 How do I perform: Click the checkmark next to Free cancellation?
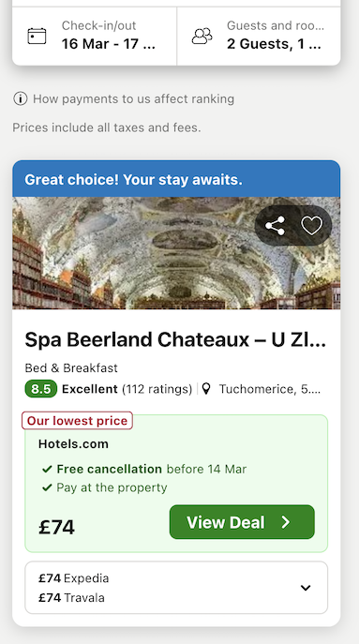(47, 469)
